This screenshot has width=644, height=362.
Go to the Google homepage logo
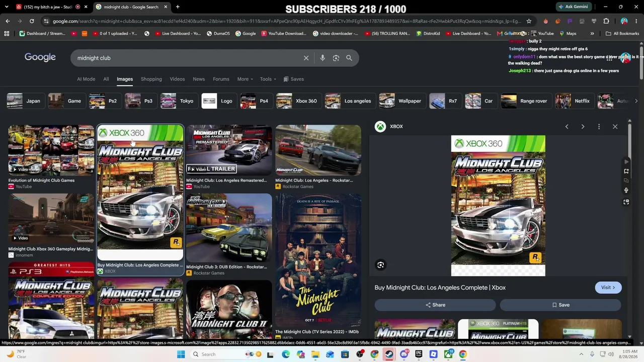coord(40,57)
